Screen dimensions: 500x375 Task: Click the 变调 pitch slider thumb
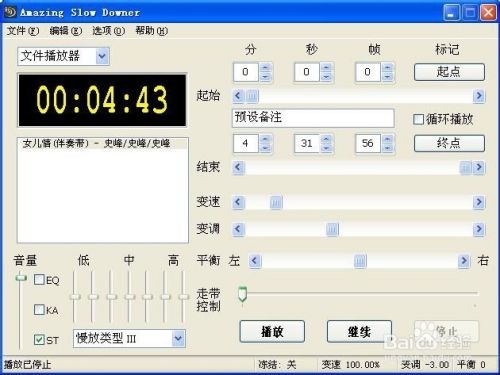(x=332, y=229)
